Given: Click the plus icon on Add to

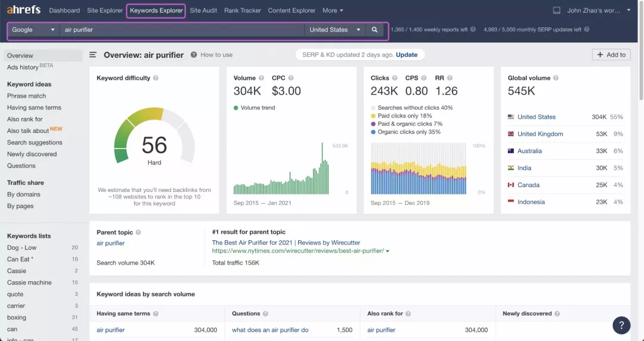Looking at the screenshot, I should click(x=600, y=55).
